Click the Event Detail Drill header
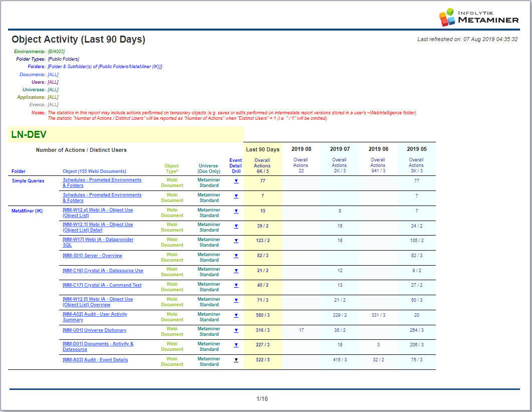 [x=236, y=166]
